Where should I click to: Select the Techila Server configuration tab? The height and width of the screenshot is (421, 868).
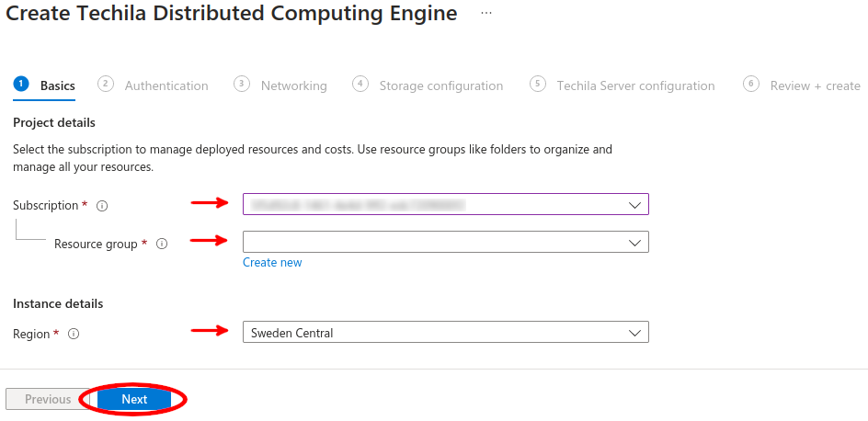(x=635, y=85)
